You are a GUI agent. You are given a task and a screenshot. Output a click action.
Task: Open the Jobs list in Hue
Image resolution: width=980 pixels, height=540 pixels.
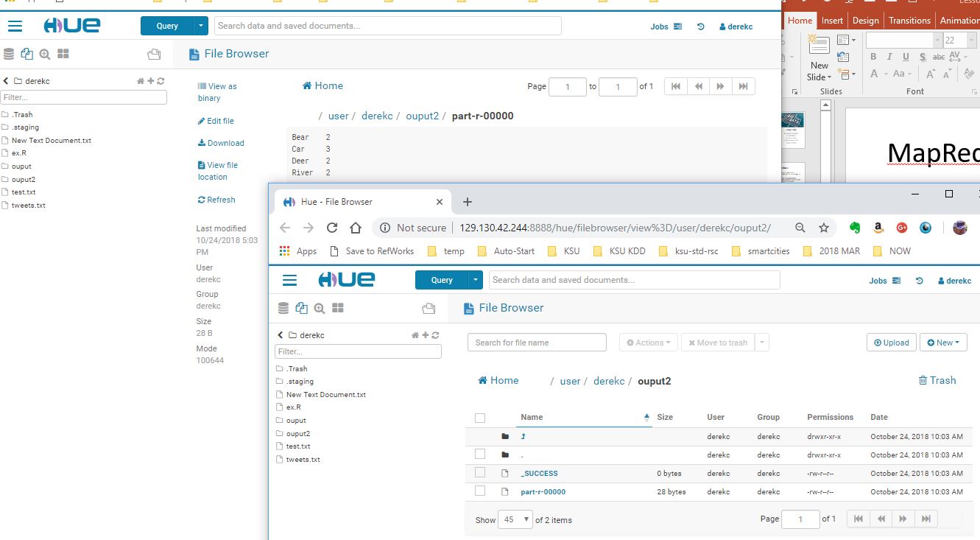(x=878, y=280)
